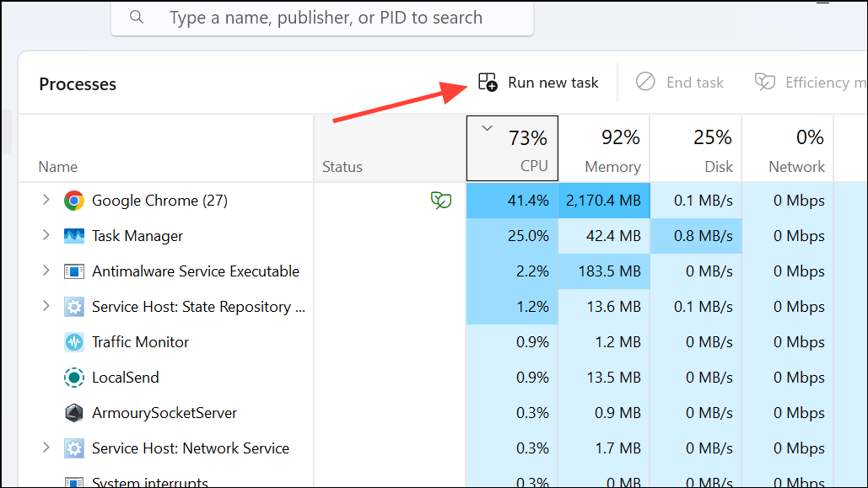This screenshot has height=488, width=868.
Task: Expand the Antimalware Service Executable group
Action: (x=46, y=271)
